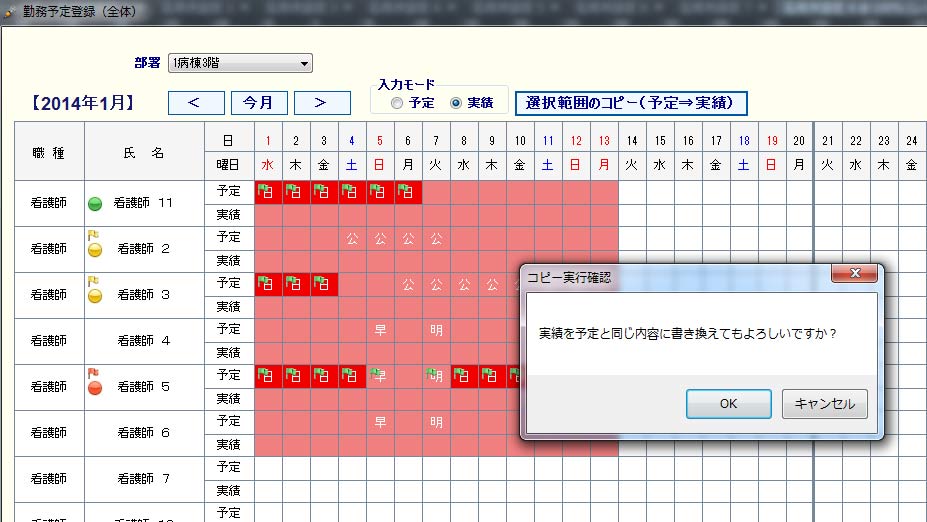The width and height of the screenshot is (927, 522).
Task: Select the 実績 input mode radio button
Action: (455, 103)
